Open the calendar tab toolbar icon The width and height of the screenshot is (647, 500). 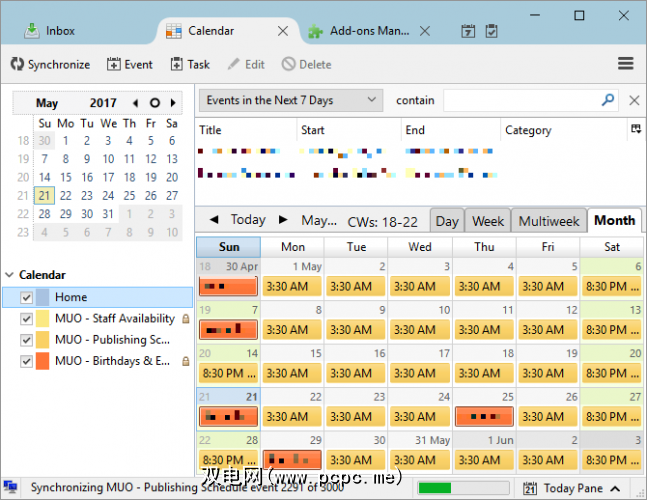468,31
